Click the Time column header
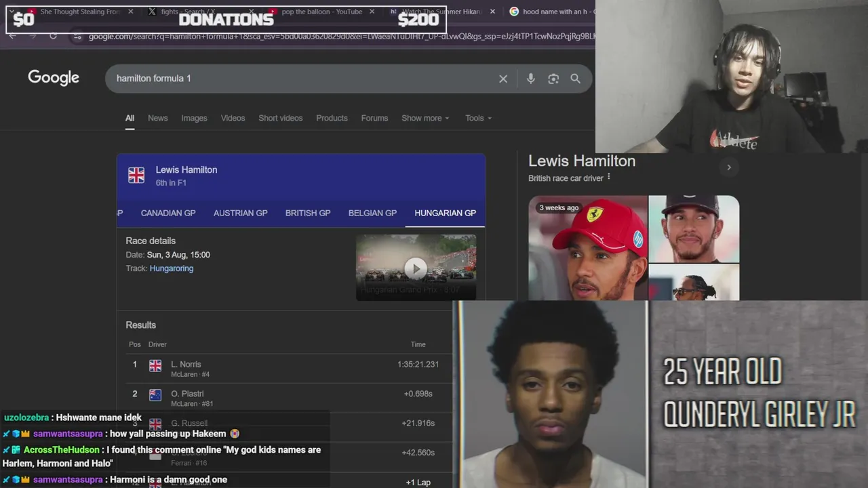The width and height of the screenshot is (868, 488). click(x=418, y=344)
